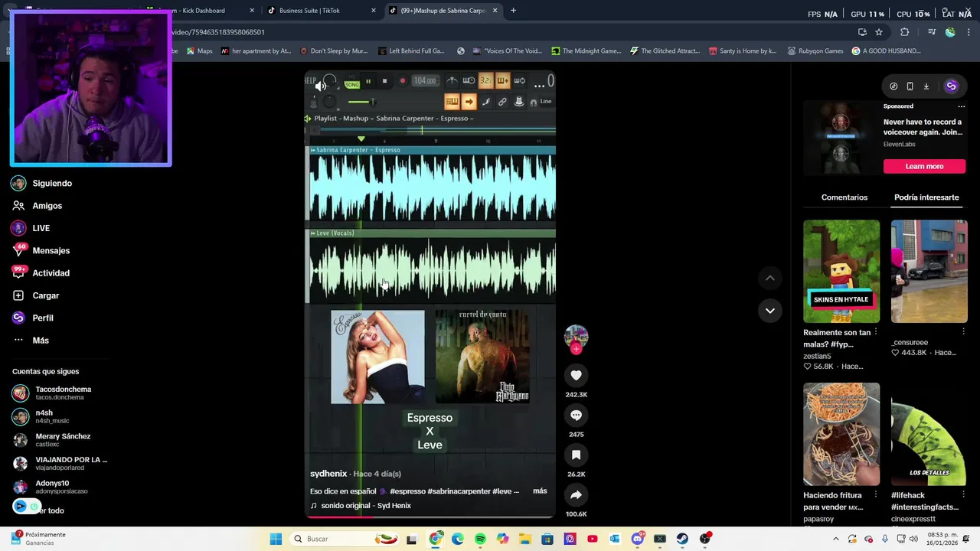Open the Maps bookmark
The width and height of the screenshot is (980, 551).
[199, 51]
